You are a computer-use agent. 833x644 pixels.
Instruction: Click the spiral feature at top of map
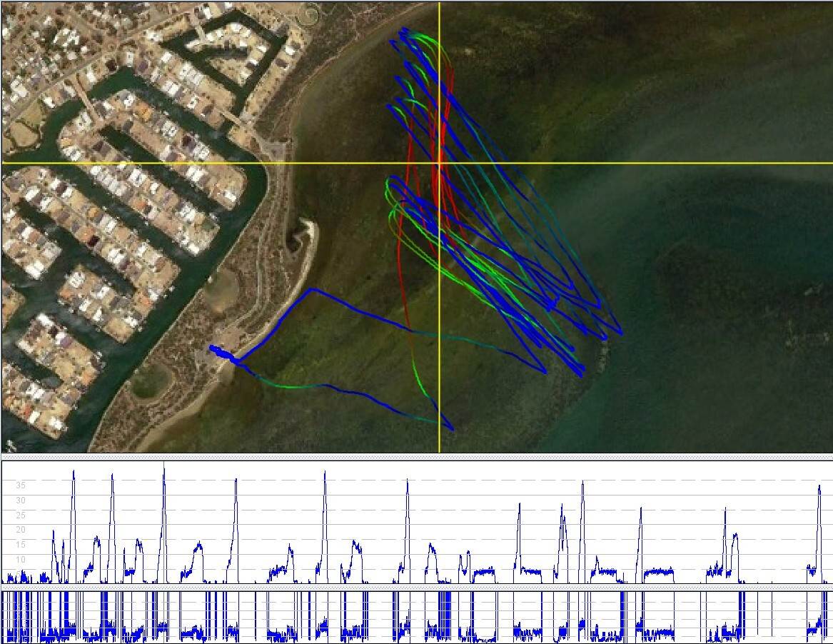[x=311, y=12]
